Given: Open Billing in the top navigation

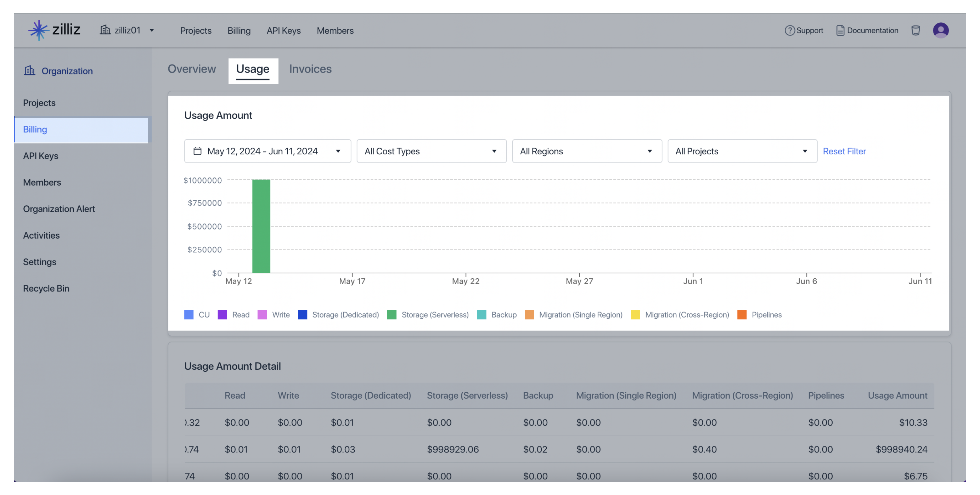Looking at the screenshot, I should point(239,30).
